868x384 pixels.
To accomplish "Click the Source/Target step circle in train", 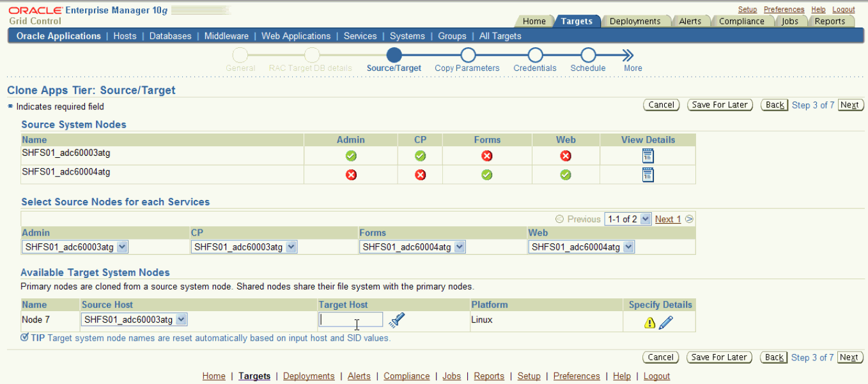I will (394, 56).
